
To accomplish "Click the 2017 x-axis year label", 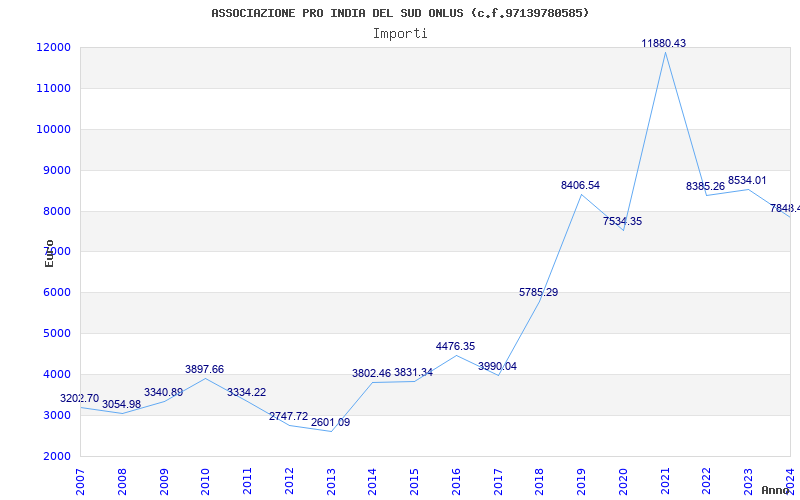I will pyautogui.click(x=498, y=482).
